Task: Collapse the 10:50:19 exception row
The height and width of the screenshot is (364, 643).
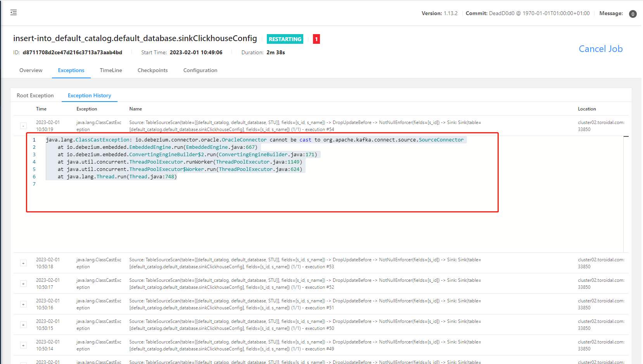Action: pyautogui.click(x=23, y=126)
